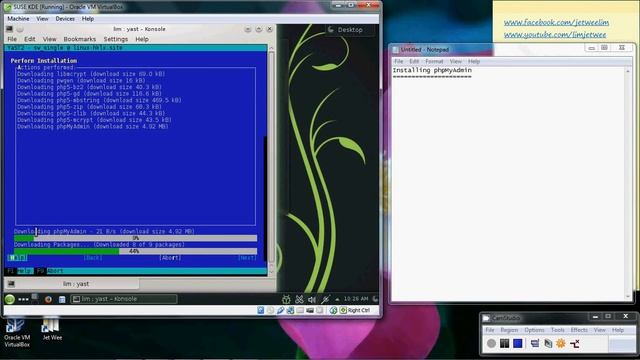This screenshot has width=640, height=360.
Task: Click the [Next] button in YaST
Action: tap(247, 258)
